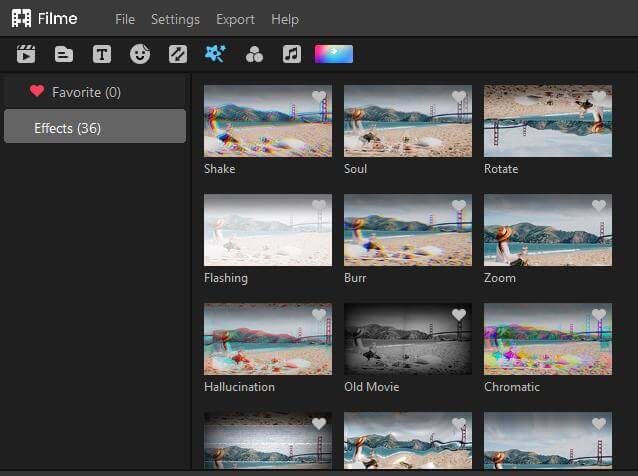Open the Templates folder icon
The image size is (638, 476).
[x=64, y=54]
